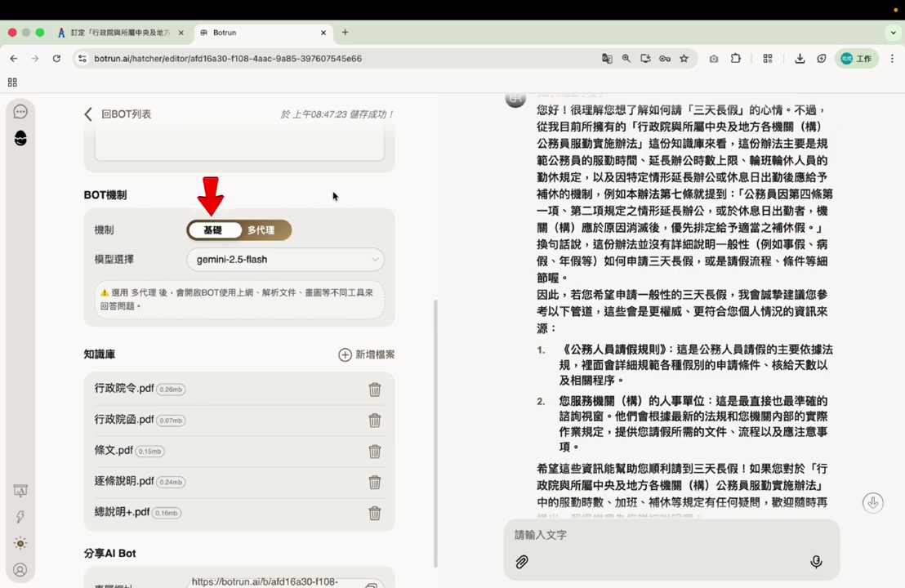The height and width of the screenshot is (588, 905).
Task: Open the 工作 profile button
Action: click(857, 58)
